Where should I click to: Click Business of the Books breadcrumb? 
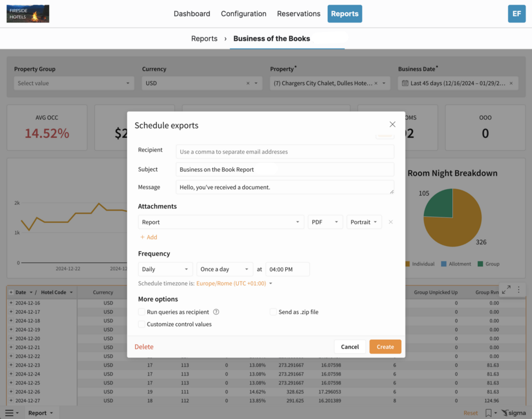pyautogui.click(x=271, y=38)
